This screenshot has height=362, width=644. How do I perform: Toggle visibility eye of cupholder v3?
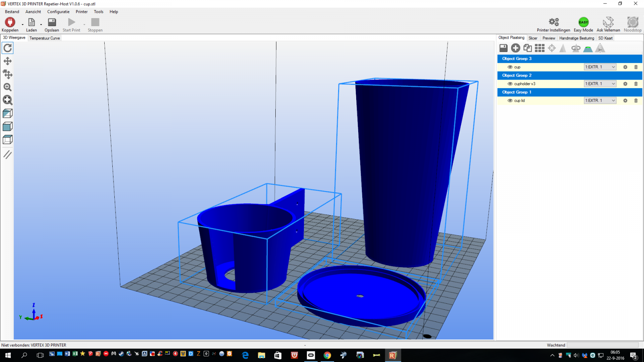pyautogui.click(x=510, y=84)
